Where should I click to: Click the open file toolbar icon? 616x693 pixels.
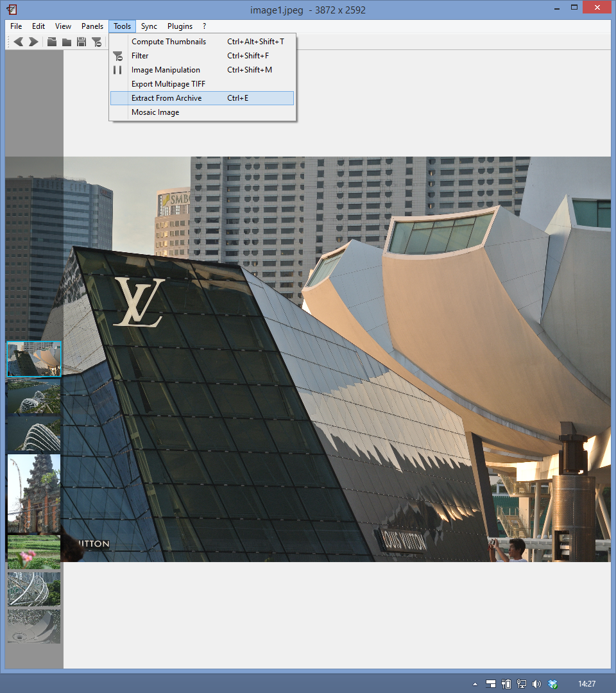[52, 42]
